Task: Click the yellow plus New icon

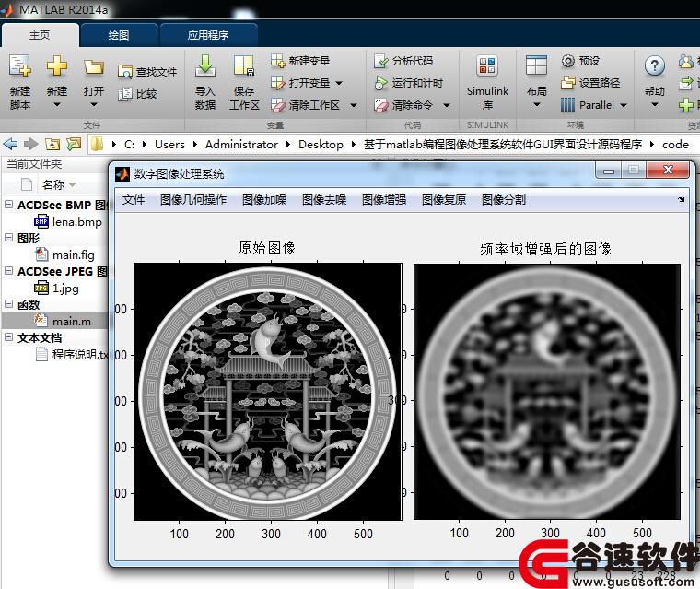Action: (57, 65)
